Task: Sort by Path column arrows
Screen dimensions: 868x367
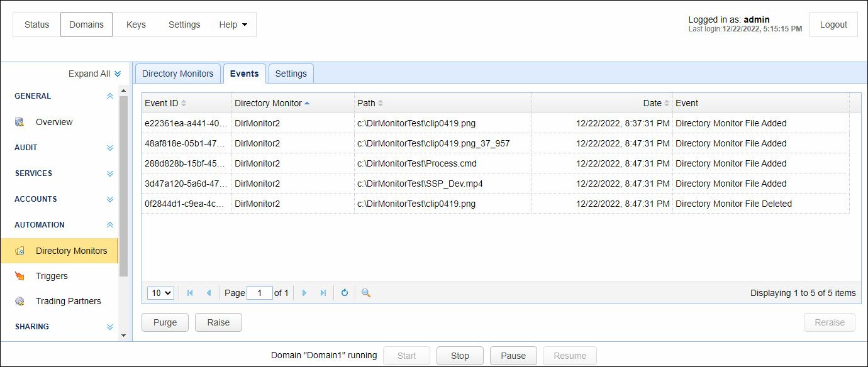Action: [381, 103]
